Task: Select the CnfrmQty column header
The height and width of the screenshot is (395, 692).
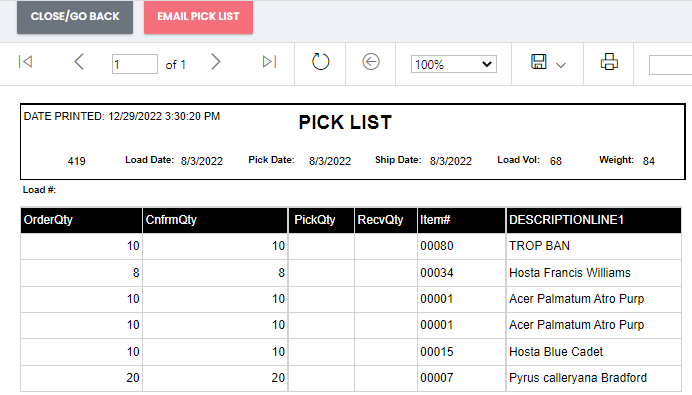Action: 215,220
